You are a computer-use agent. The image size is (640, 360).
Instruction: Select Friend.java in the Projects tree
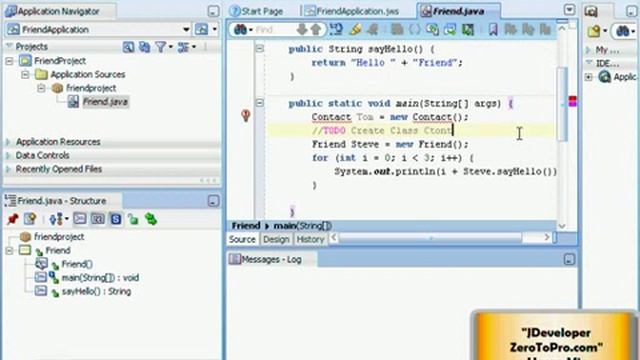[x=105, y=102]
